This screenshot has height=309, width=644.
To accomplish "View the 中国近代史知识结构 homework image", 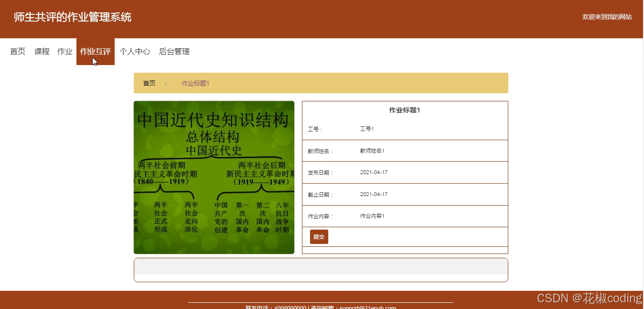I will click(214, 177).
